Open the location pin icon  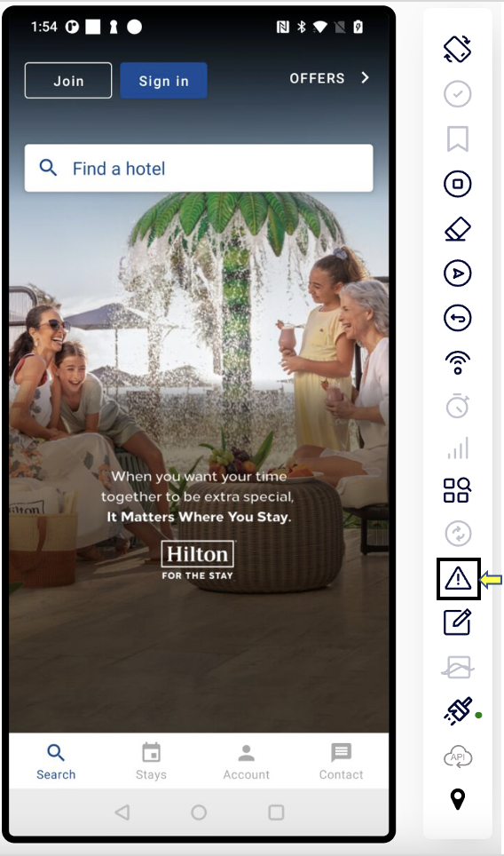click(458, 800)
